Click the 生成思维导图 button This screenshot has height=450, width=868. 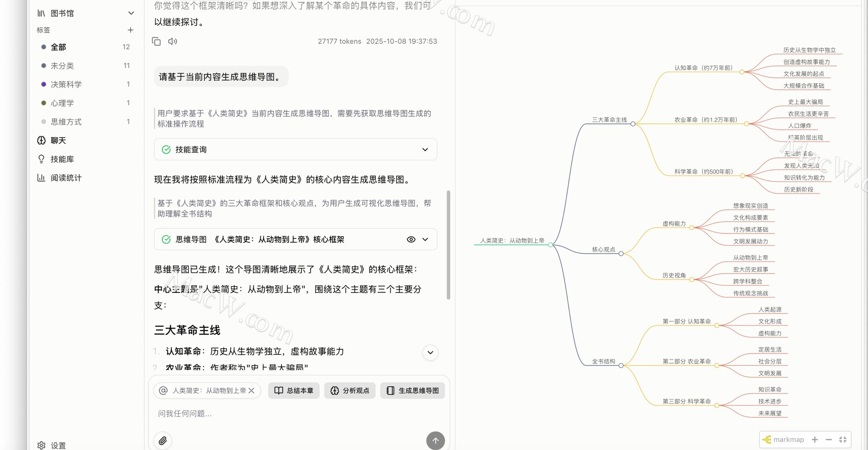pos(412,390)
